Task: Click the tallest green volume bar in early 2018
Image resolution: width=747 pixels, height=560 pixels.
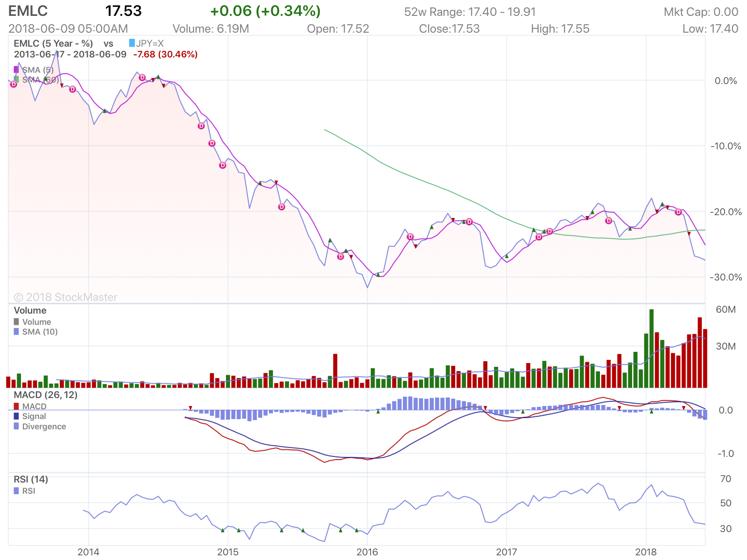Action: coord(651,348)
